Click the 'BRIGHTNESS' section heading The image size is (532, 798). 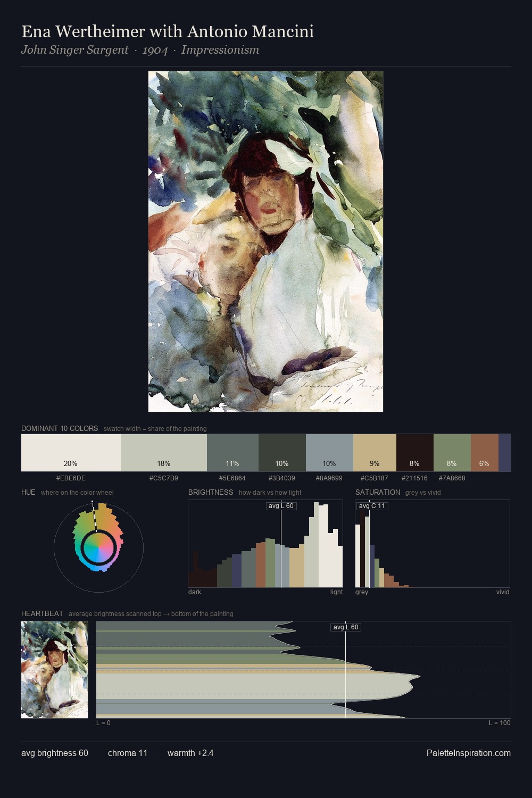coord(211,492)
